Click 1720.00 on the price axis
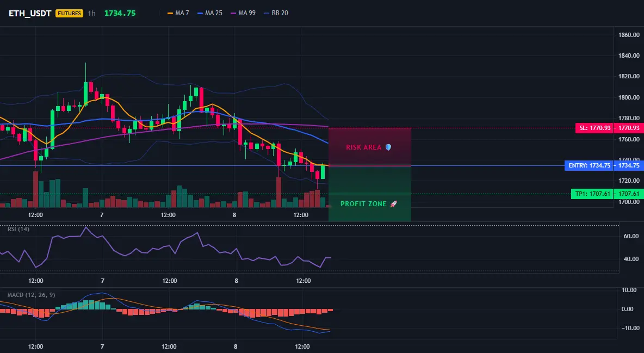 (x=629, y=181)
